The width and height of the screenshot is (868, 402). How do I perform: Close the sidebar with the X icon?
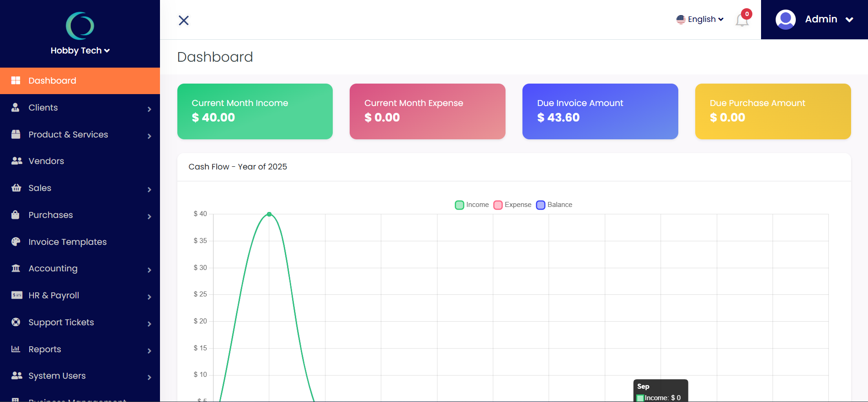[x=184, y=20]
